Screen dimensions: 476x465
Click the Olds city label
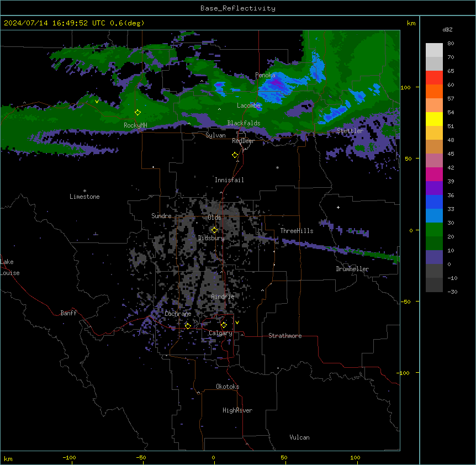pyautogui.click(x=214, y=218)
